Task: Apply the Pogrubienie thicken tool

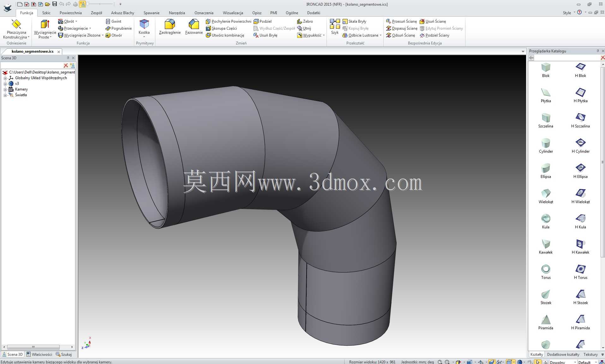Action: (118, 28)
